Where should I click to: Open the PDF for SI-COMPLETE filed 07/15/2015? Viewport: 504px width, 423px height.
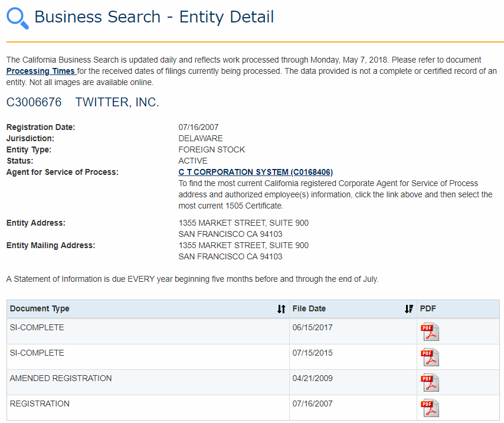pos(429,357)
